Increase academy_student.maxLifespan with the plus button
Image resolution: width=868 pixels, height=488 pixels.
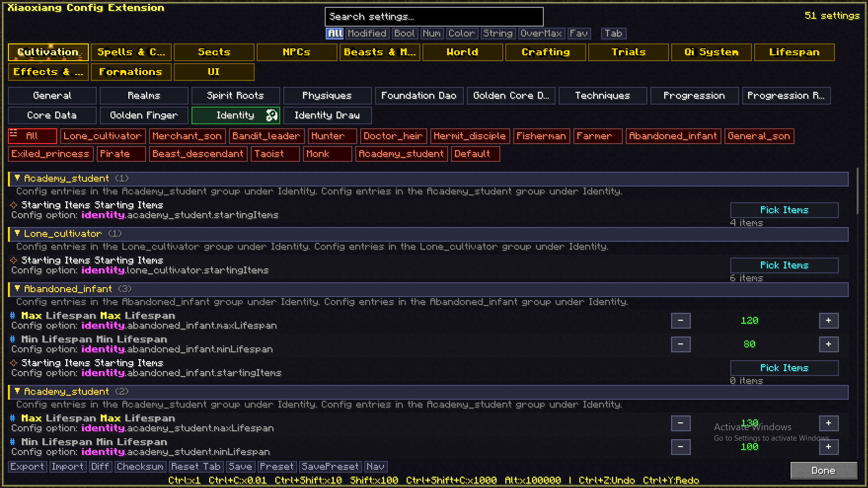pyautogui.click(x=829, y=423)
